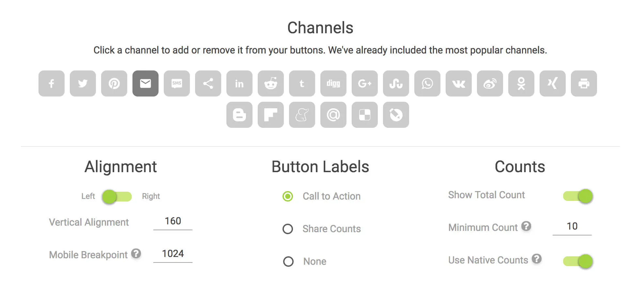Viewport: 644px width, 285px height.
Task: Choose None for button labels
Action: pyautogui.click(x=288, y=262)
